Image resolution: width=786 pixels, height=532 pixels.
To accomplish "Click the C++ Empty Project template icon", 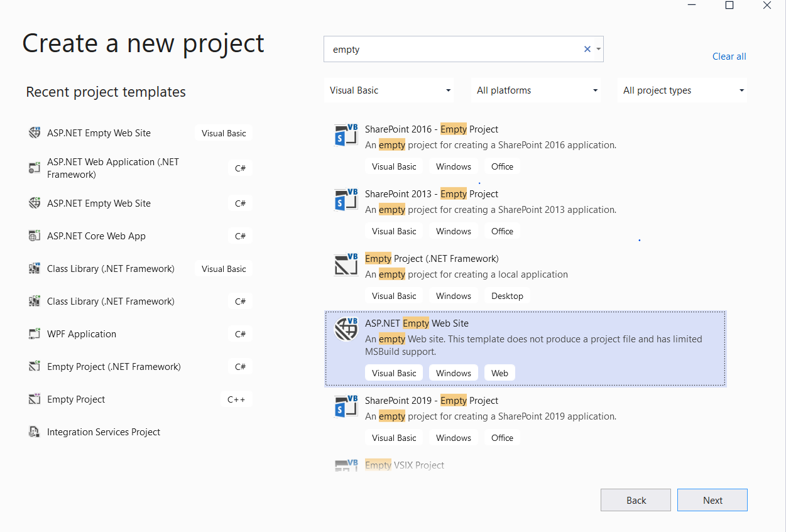I will [35, 399].
